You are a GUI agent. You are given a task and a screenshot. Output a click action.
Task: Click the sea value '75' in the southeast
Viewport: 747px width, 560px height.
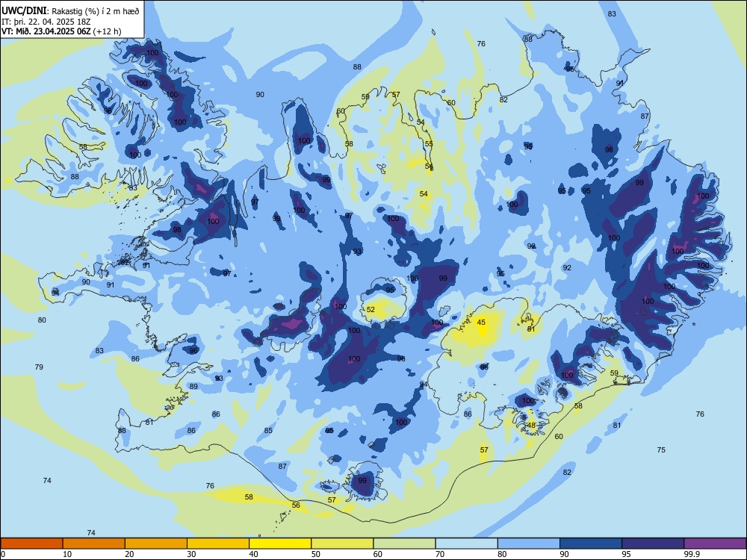661,449
